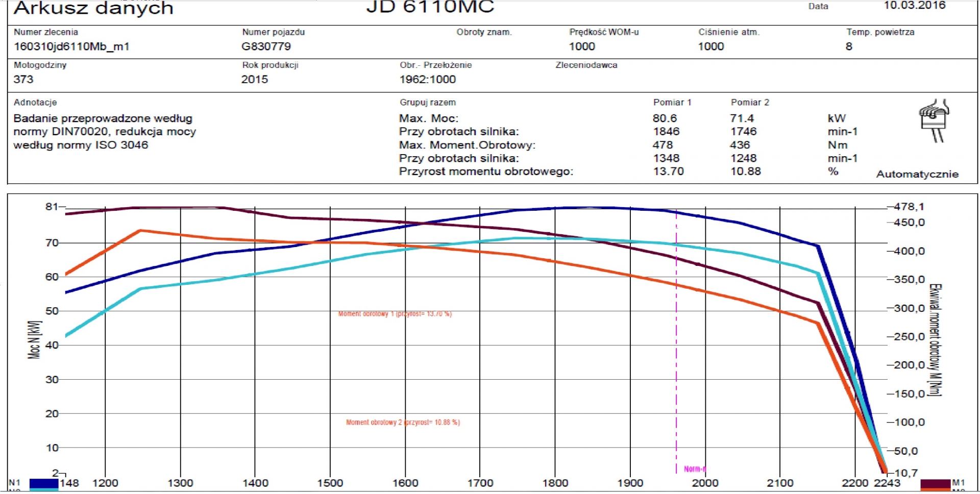Screen dimensions: 980x494
Task: Click the Adnotacje note text block
Action: (x=105, y=132)
